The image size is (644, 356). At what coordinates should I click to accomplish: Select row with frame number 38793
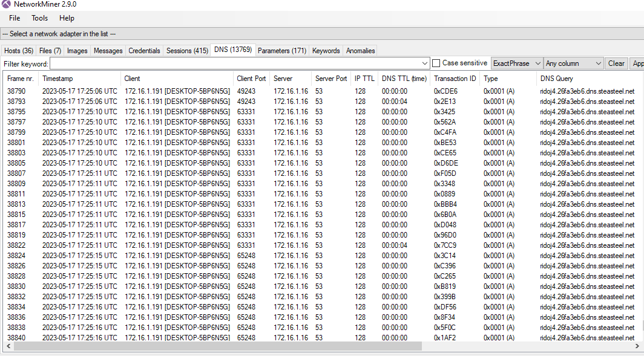point(322,102)
